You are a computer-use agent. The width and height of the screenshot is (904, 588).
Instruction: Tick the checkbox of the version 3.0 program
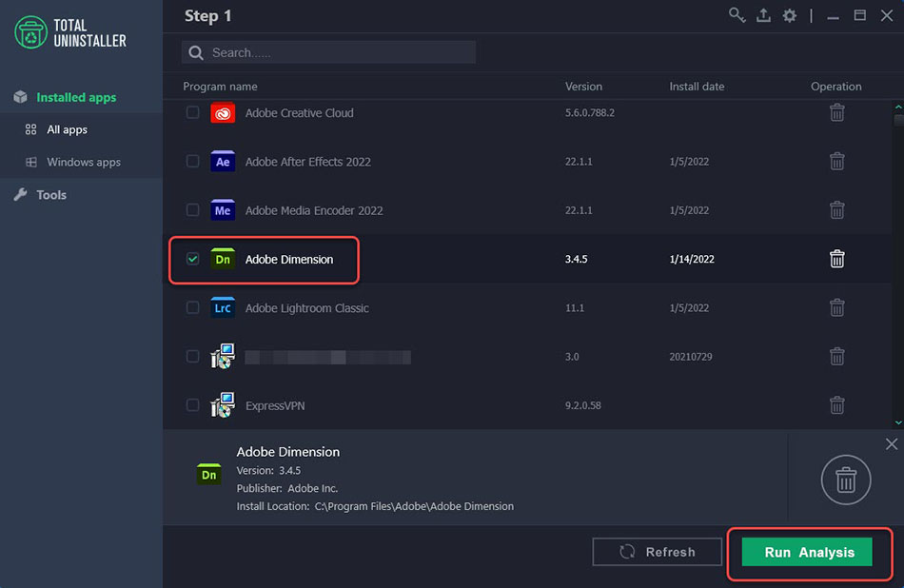point(192,356)
